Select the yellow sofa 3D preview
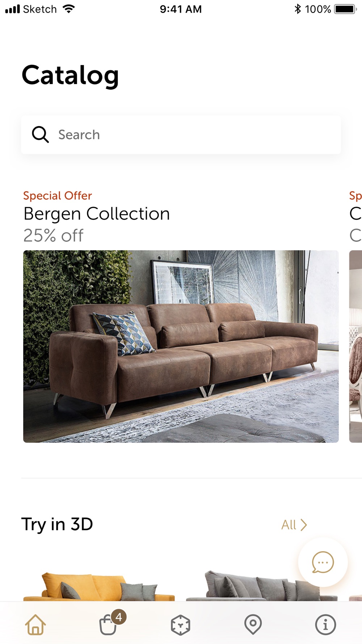The width and height of the screenshot is (362, 644). 99,586
